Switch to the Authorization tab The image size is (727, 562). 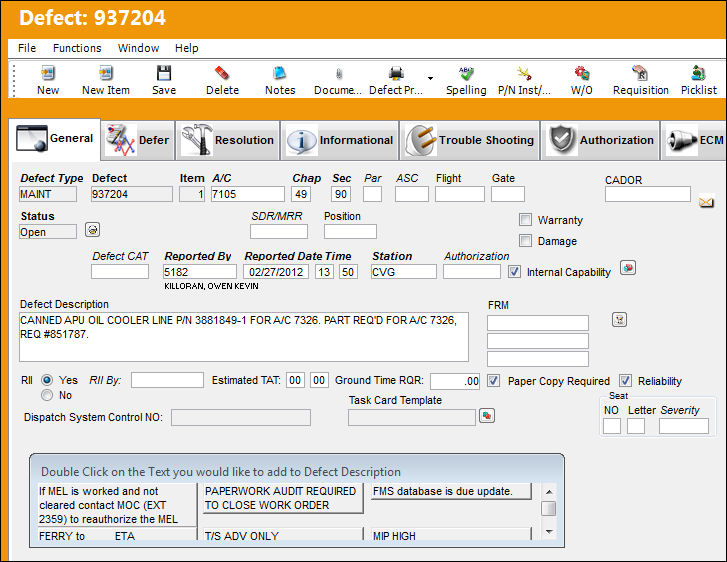(x=600, y=140)
